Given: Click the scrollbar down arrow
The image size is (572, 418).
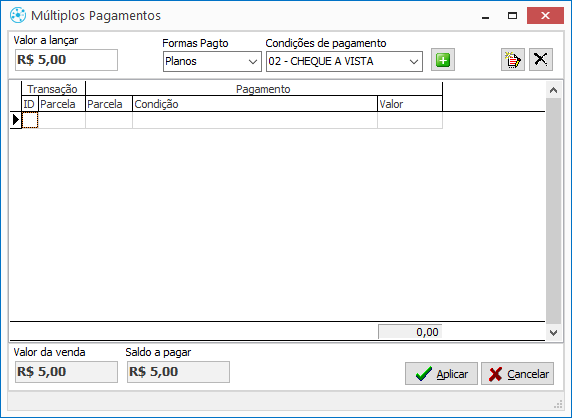Looking at the screenshot, I should coord(553,332).
